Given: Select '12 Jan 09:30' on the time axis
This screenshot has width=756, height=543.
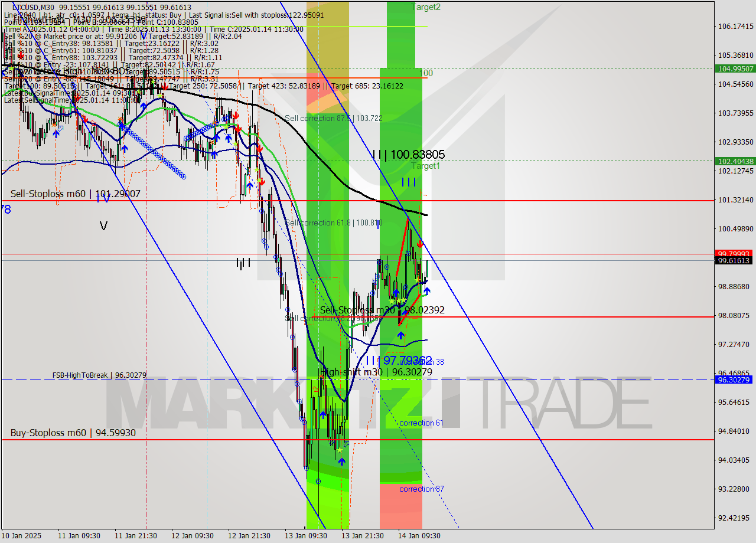Looking at the screenshot, I should click(193, 536).
